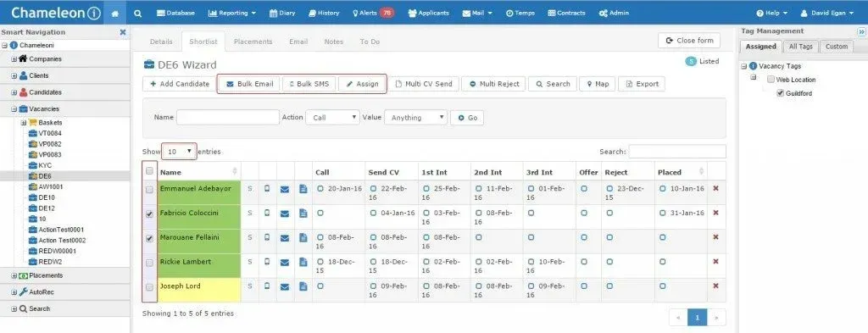Open the All Tags tab
Image resolution: width=868 pixels, height=333 pixels.
point(800,47)
